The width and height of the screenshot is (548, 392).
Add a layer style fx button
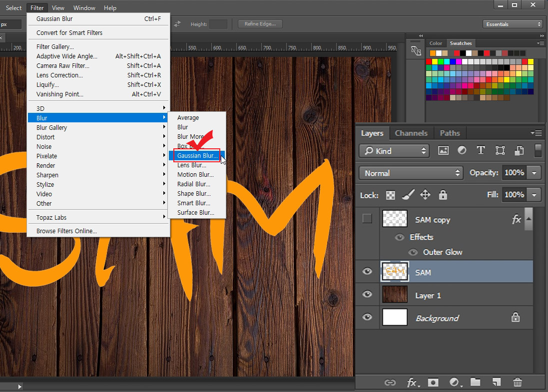tap(413, 383)
